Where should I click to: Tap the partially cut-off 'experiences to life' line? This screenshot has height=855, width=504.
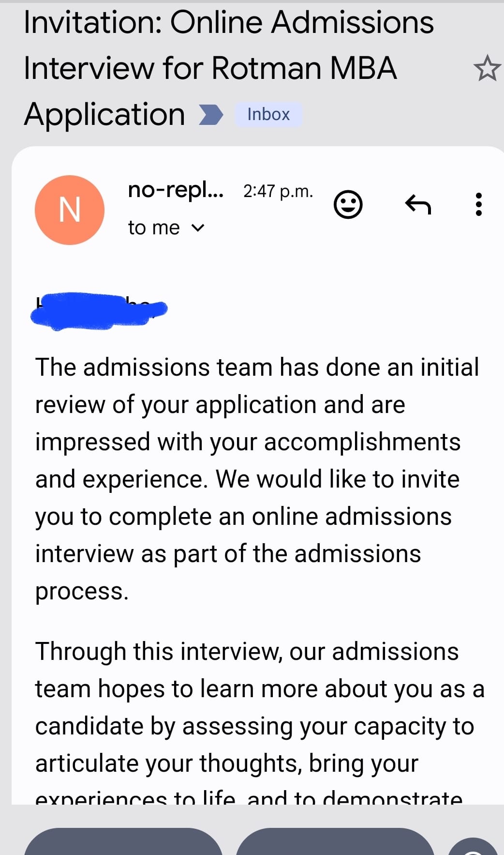pyautogui.click(x=249, y=797)
